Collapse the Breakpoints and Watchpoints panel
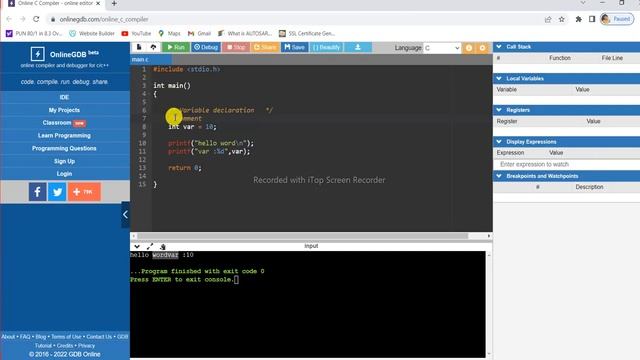Image resolution: width=640 pixels, height=360 pixels. click(x=499, y=176)
